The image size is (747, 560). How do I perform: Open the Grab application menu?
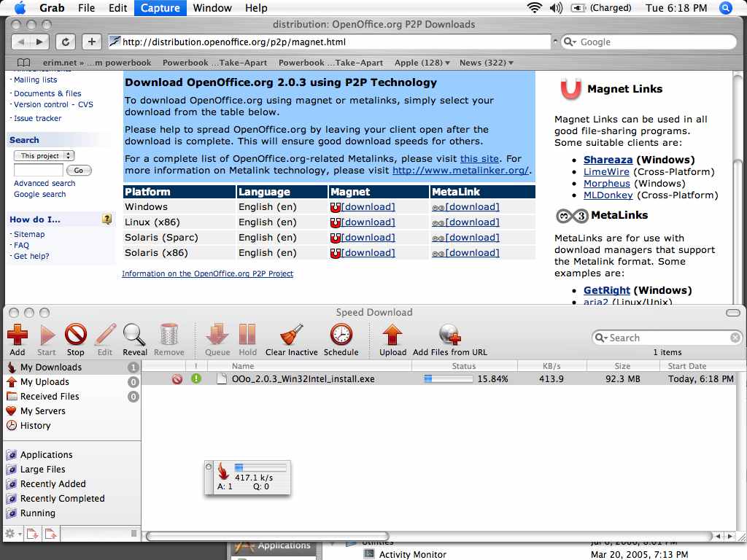[52, 7]
